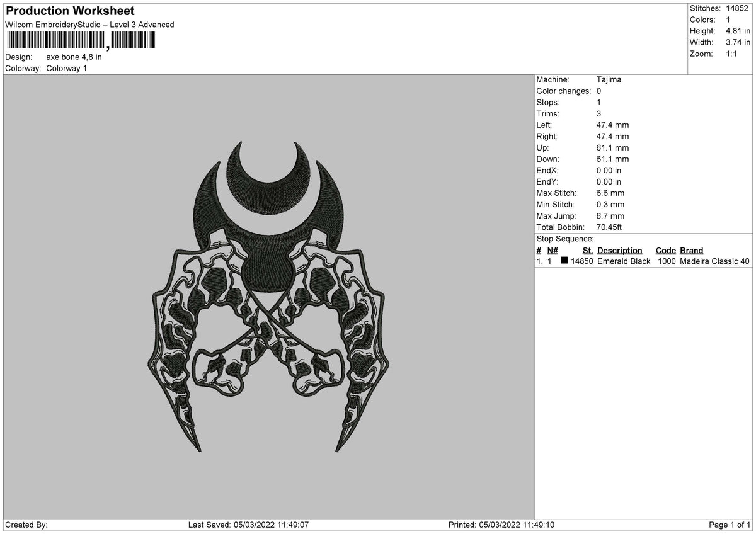This screenshot has width=756, height=534.
Task: Click the 'Page 1 of 1' indicator
Action: pyautogui.click(x=729, y=523)
